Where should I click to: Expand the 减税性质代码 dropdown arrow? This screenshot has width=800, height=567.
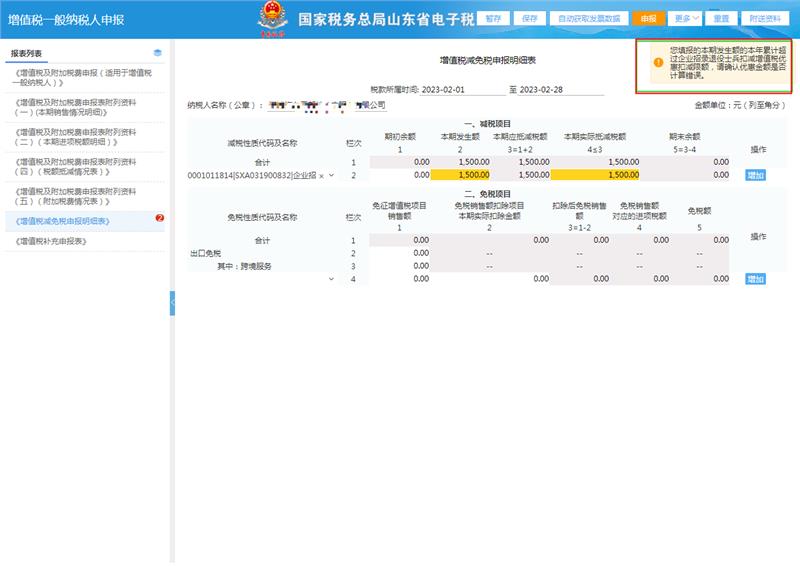click(x=331, y=175)
